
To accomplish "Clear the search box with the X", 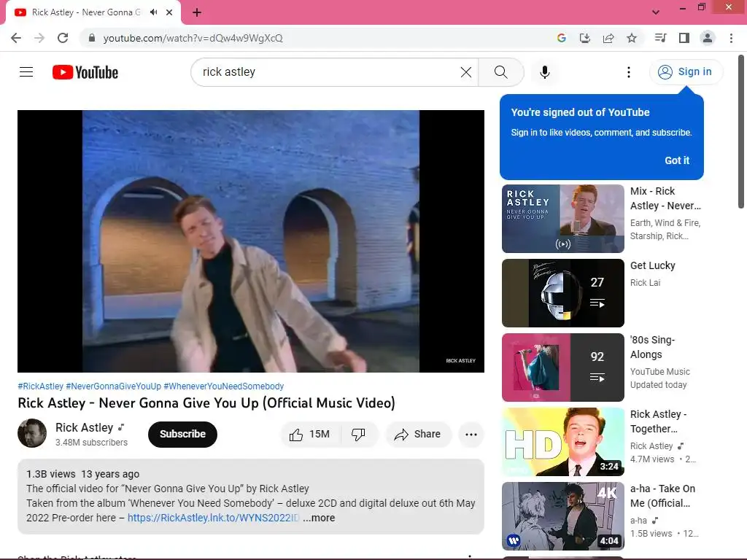I will pyautogui.click(x=466, y=72).
